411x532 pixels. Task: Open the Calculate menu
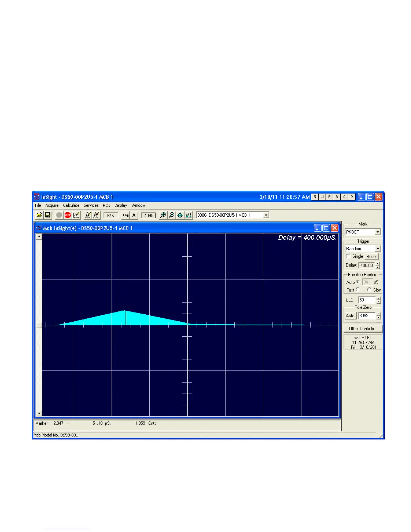[71, 205]
